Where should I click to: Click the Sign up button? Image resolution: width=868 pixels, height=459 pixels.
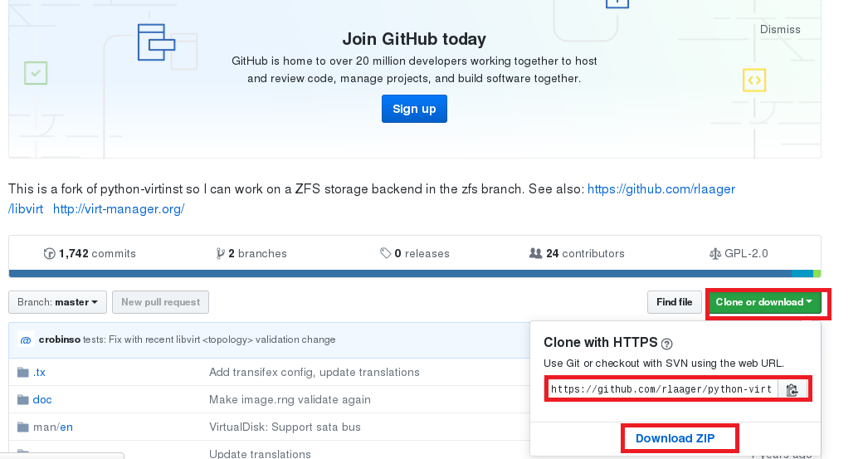click(414, 109)
